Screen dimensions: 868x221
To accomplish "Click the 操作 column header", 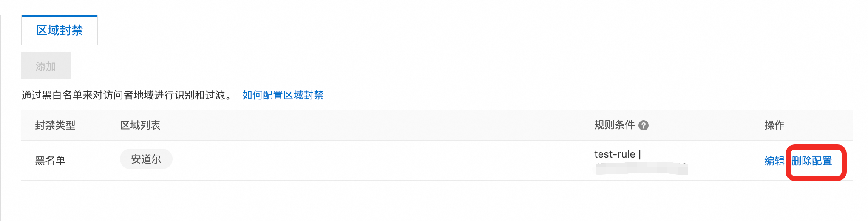I will pos(774,125).
